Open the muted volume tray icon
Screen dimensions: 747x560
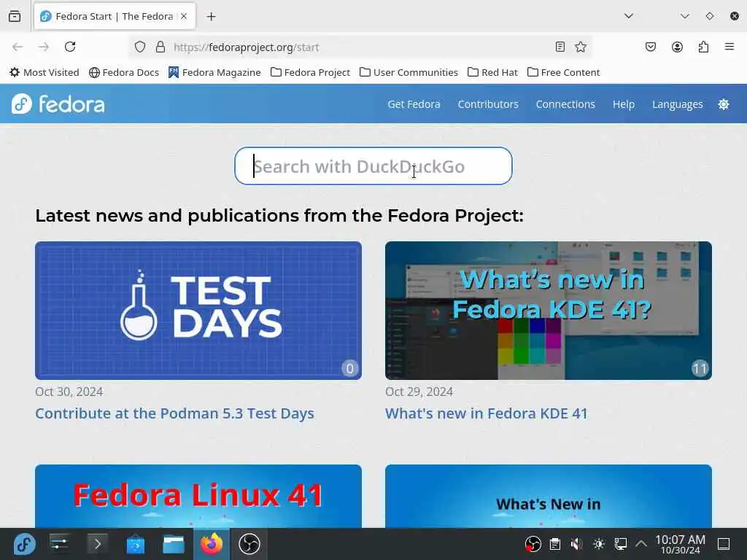click(577, 544)
